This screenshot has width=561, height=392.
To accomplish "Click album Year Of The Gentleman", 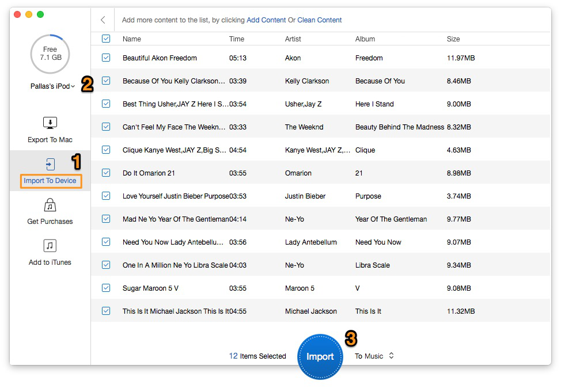I will (391, 219).
